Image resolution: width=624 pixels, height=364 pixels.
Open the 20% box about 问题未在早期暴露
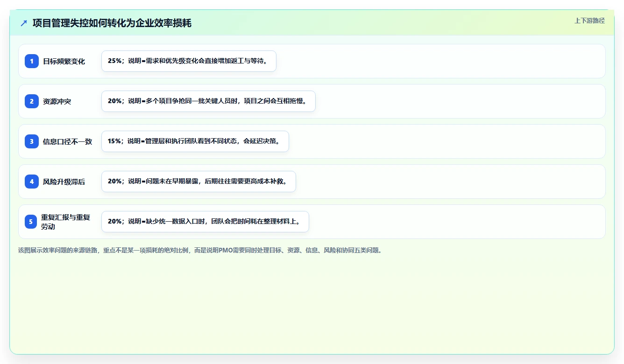199,182
